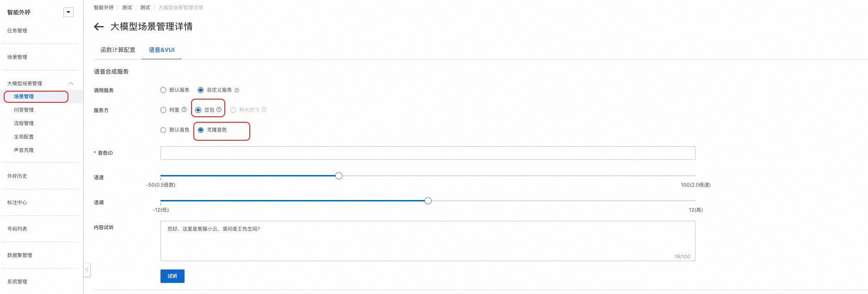This screenshot has height=294, width=868.
Task: Focus the 音色ID input field
Action: pyautogui.click(x=428, y=153)
